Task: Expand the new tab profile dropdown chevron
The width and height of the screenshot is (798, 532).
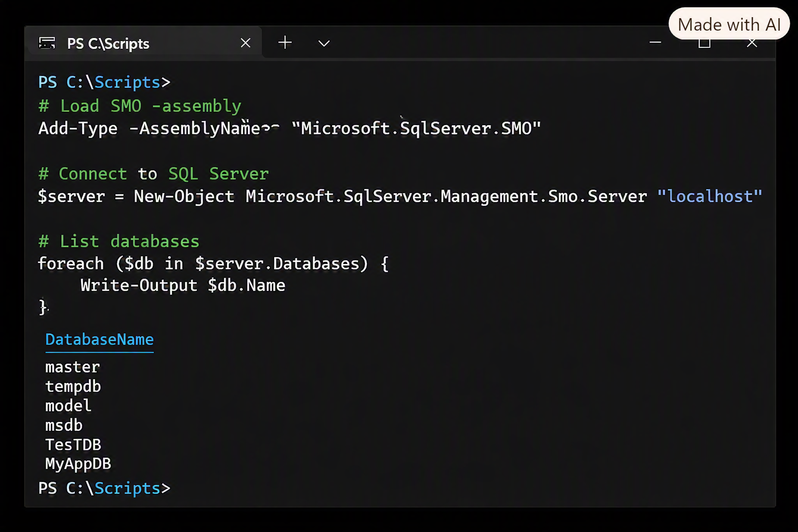Action: click(x=324, y=43)
